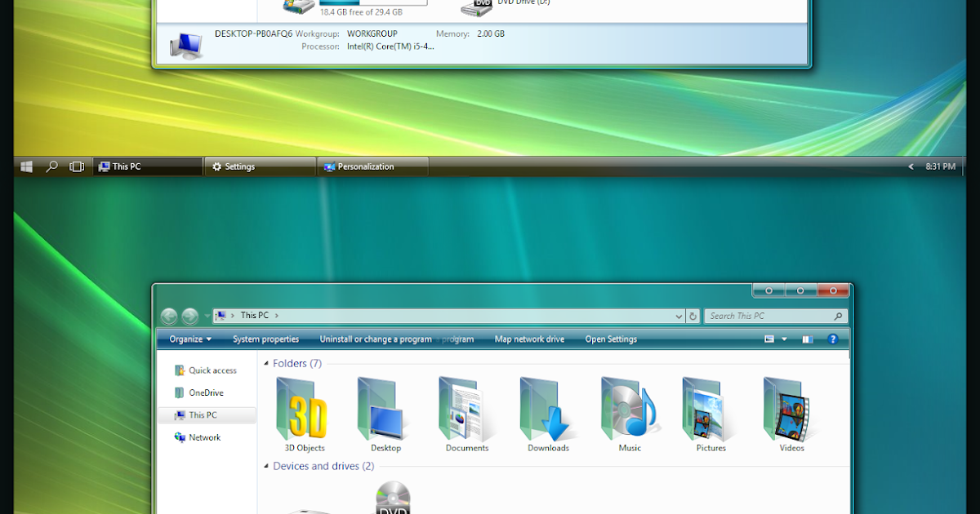980x514 pixels.
Task: Click This PC breadcrumb in address bar
Action: pos(255,316)
